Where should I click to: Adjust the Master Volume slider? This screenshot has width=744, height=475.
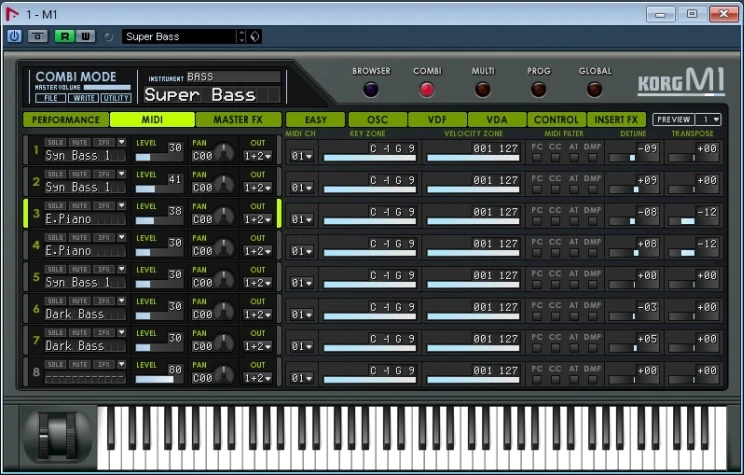pos(107,87)
